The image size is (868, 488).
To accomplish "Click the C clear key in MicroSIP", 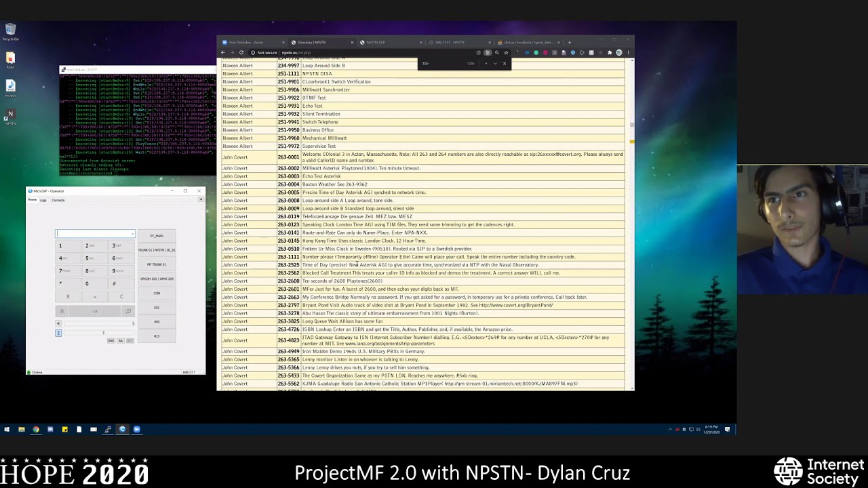I will coord(121,296).
